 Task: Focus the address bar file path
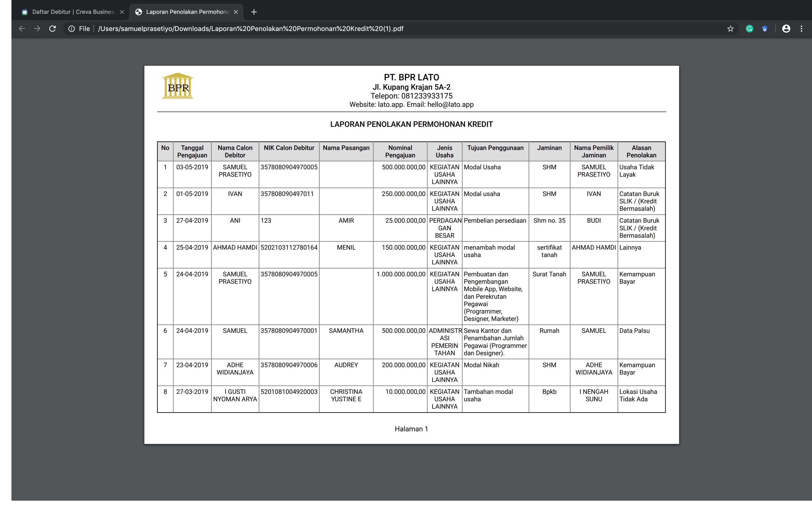(x=251, y=29)
